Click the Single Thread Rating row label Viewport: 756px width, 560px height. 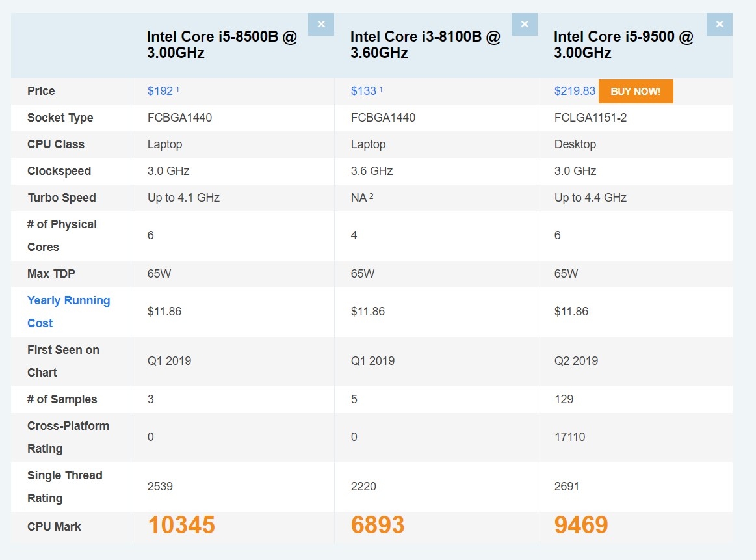click(64, 487)
